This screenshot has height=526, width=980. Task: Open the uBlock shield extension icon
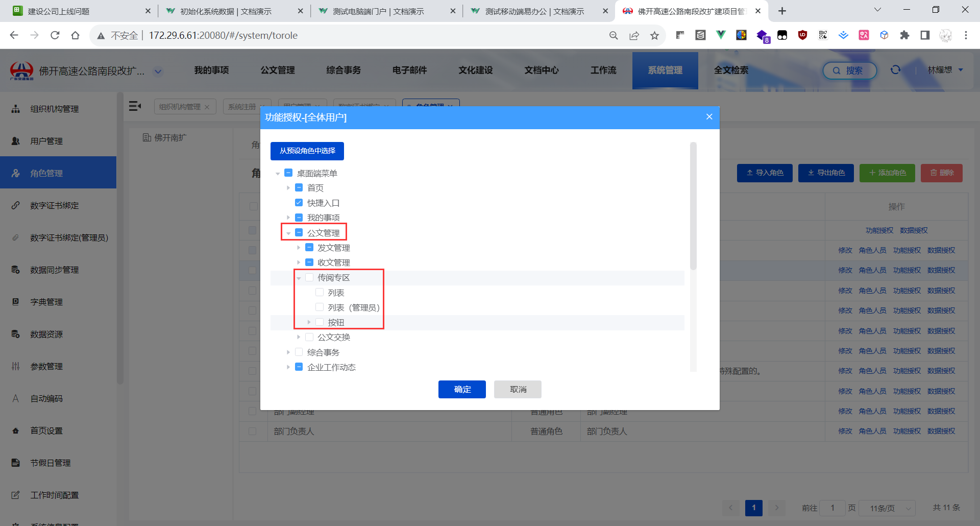(x=802, y=35)
